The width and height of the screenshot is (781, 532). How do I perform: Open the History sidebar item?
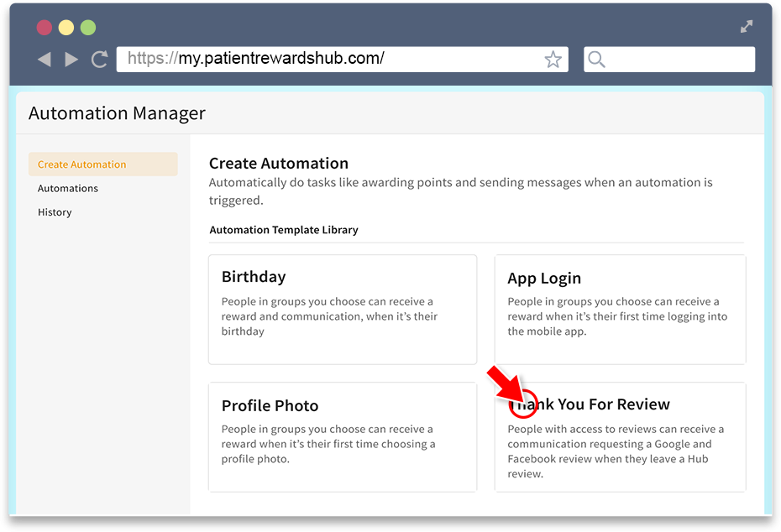pos(55,212)
